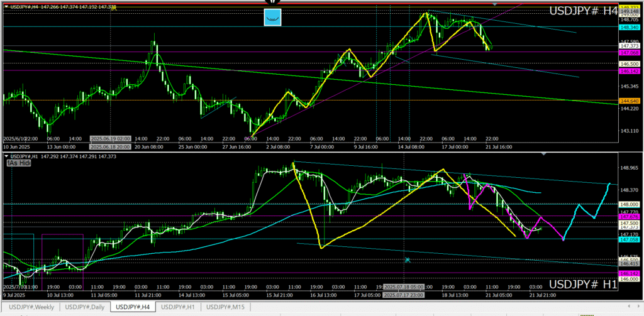
Task: Click the gray chart shift triangle on H4 chart
Action: (495, 4)
